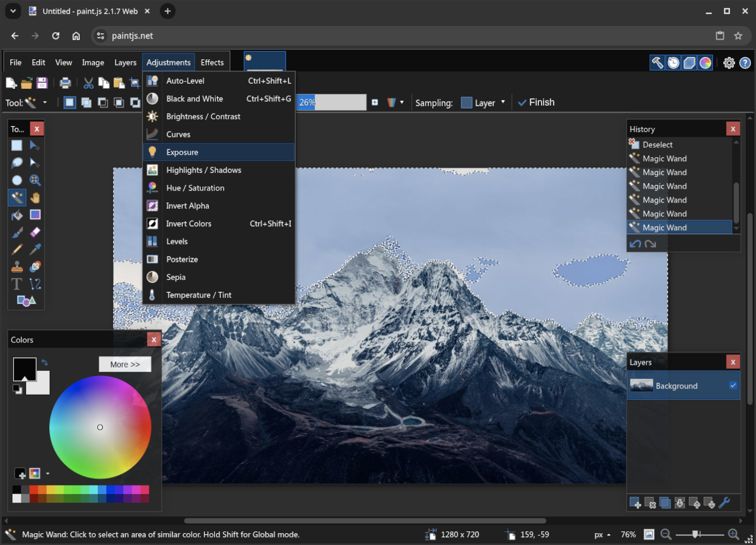
Task: Click the More >> button in Colors
Action: (x=125, y=365)
